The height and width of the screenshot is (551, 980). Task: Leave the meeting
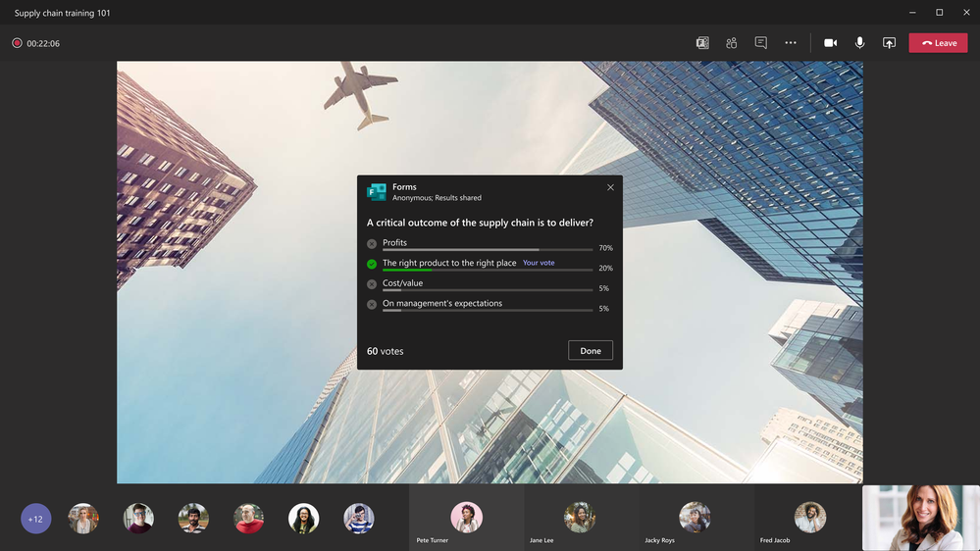click(938, 43)
